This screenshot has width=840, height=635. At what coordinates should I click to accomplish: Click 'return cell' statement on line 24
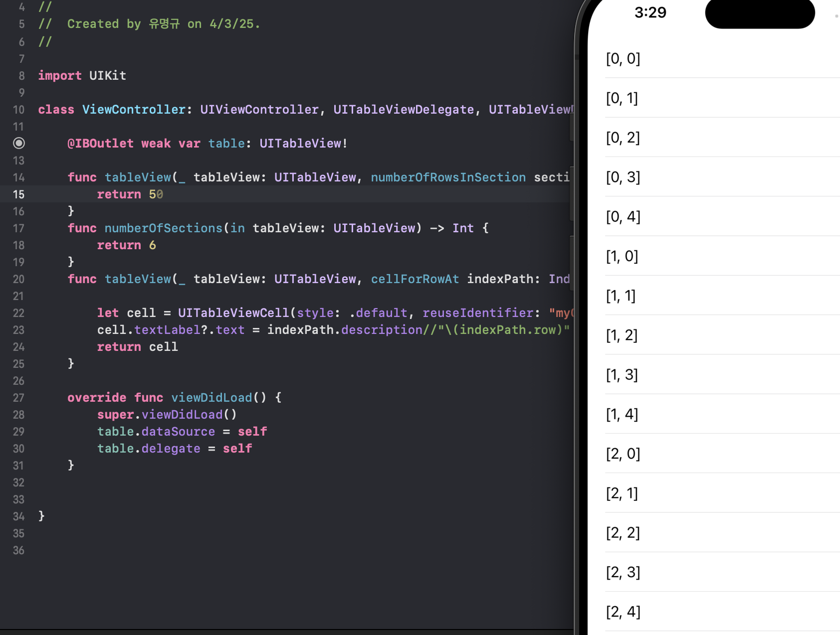pyautogui.click(x=138, y=347)
